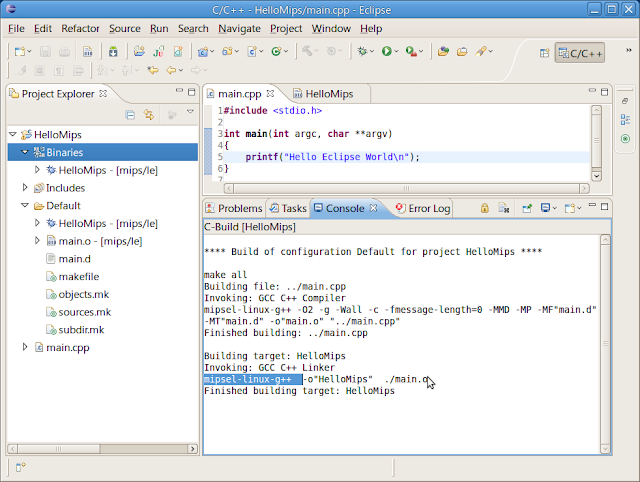Open the Debug button dropdown arrow

click(x=372, y=51)
